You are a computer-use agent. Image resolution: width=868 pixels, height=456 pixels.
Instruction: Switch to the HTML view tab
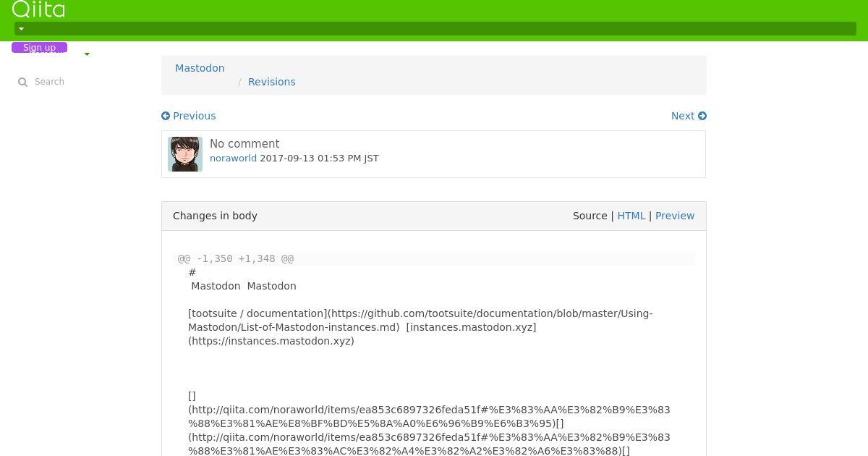631,216
